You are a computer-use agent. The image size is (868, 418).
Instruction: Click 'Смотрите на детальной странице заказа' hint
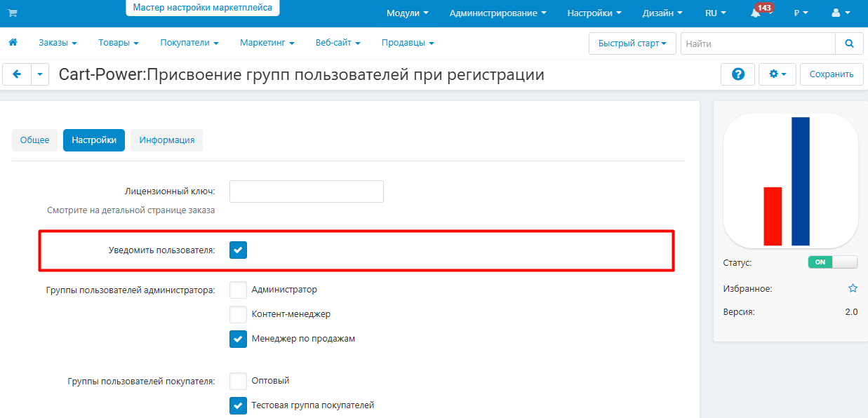click(x=131, y=210)
